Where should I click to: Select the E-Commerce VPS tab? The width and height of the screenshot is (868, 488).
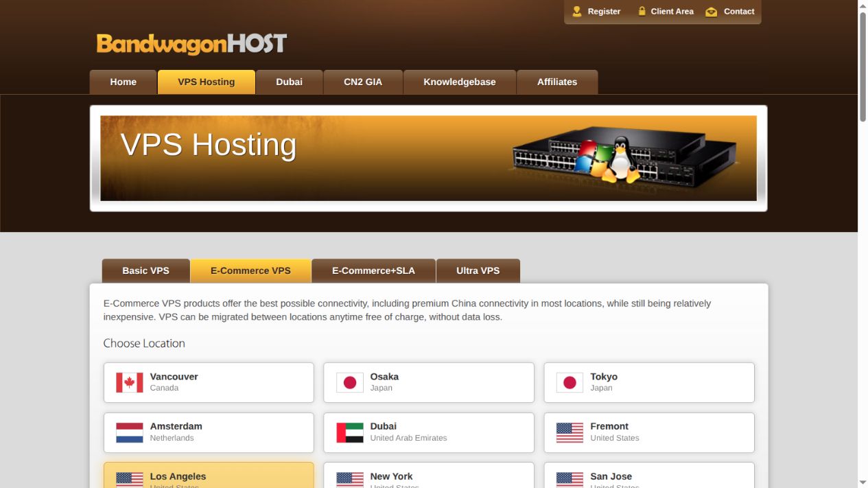coord(250,270)
